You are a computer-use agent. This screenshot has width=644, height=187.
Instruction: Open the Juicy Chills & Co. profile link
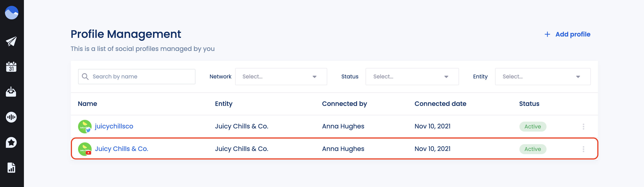(x=121, y=149)
